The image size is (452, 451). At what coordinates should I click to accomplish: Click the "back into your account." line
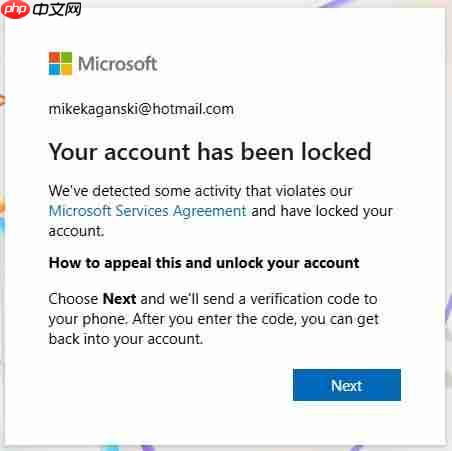[126, 339]
